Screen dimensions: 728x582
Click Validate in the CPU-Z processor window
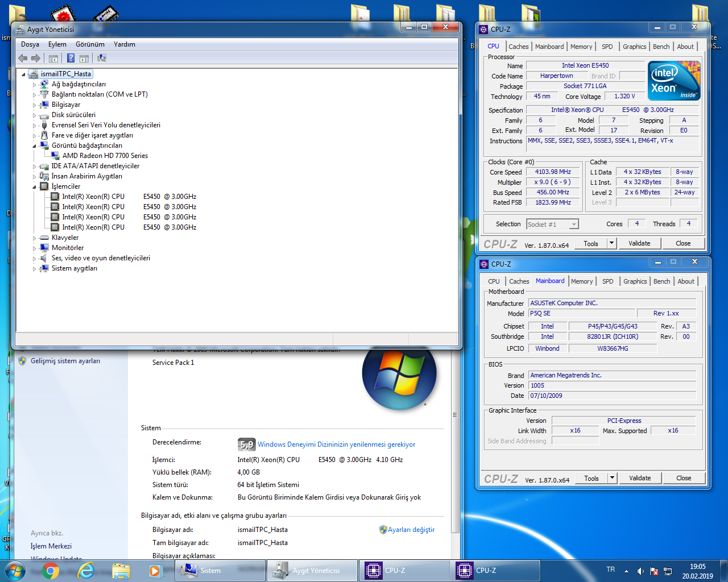tap(639, 243)
